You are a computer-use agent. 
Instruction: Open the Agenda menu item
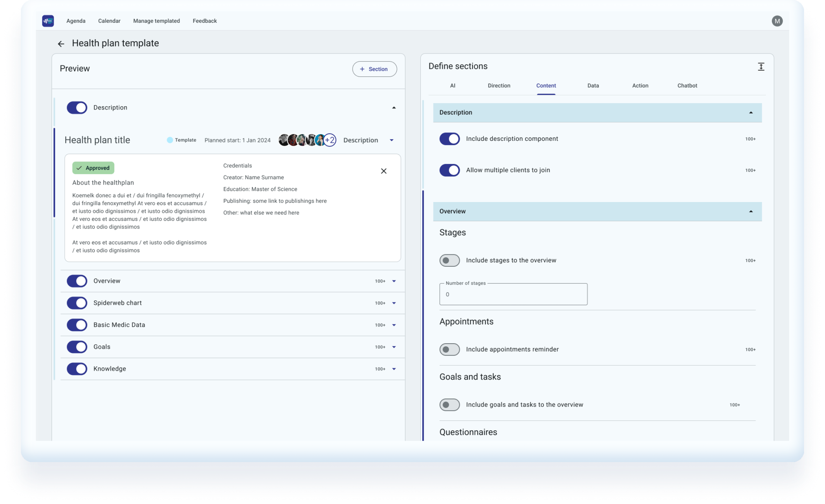pyautogui.click(x=76, y=21)
